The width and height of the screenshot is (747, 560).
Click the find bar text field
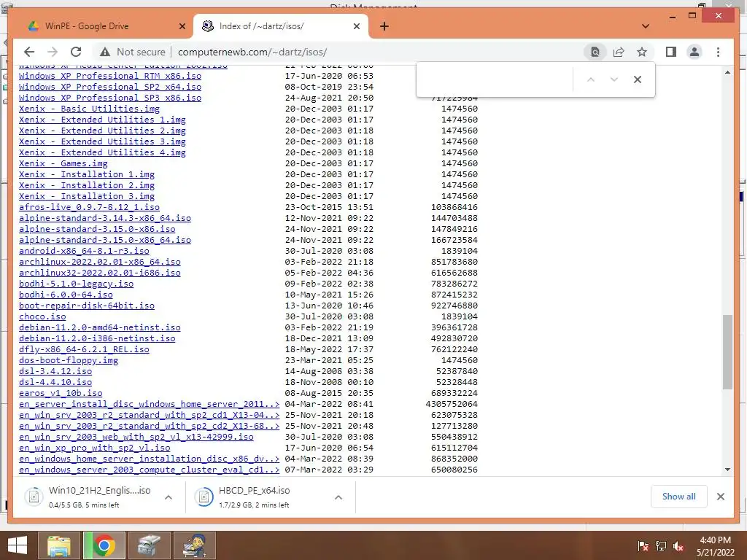coord(495,79)
